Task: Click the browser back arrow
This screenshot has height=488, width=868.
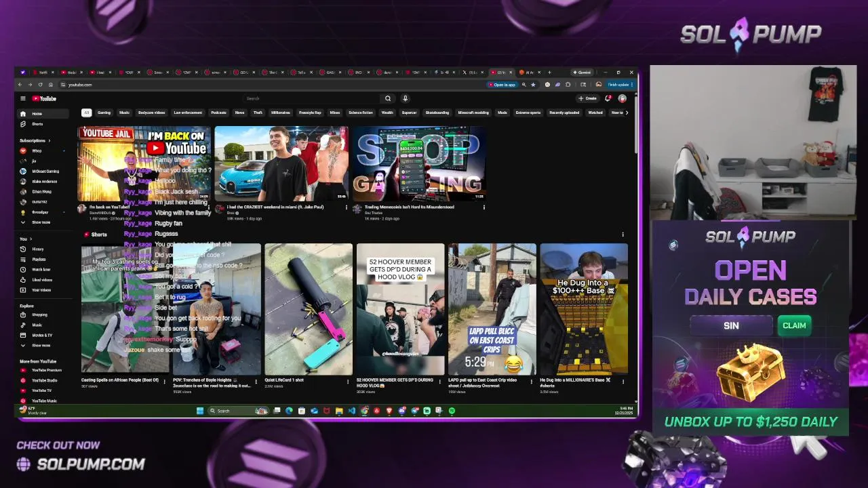Action: pos(20,85)
